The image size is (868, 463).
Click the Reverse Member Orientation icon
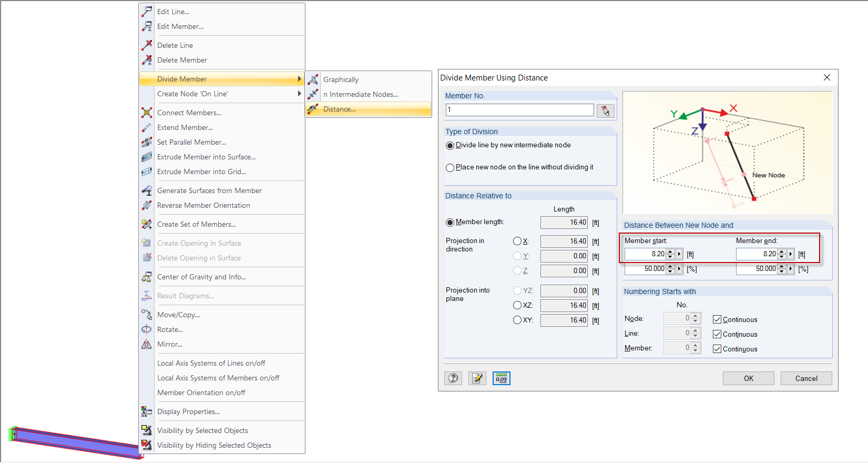coord(147,205)
